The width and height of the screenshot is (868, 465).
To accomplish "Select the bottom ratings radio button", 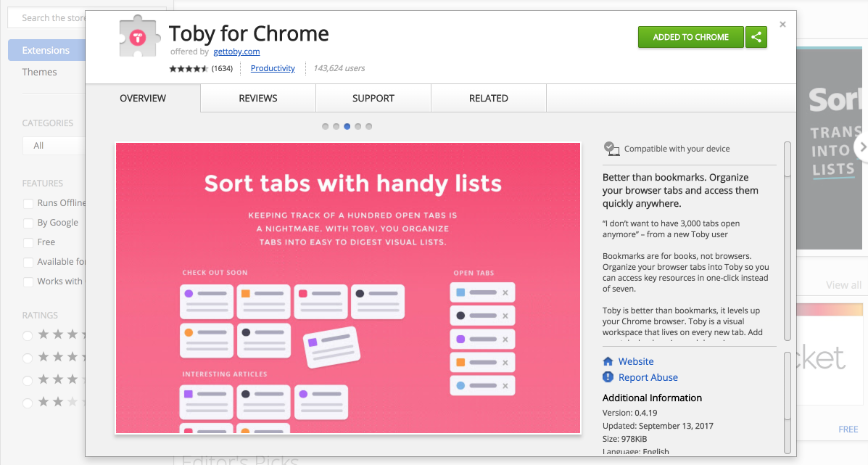I will [x=27, y=403].
